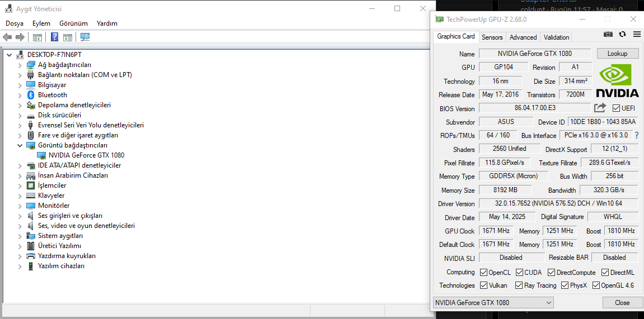Click the Sistem aygıtları icon
644x319 pixels.
click(x=30, y=236)
